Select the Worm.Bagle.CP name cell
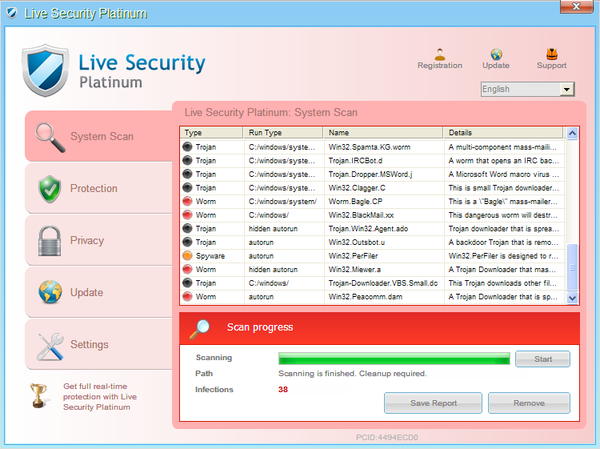The height and width of the screenshot is (449, 600). coord(384,201)
